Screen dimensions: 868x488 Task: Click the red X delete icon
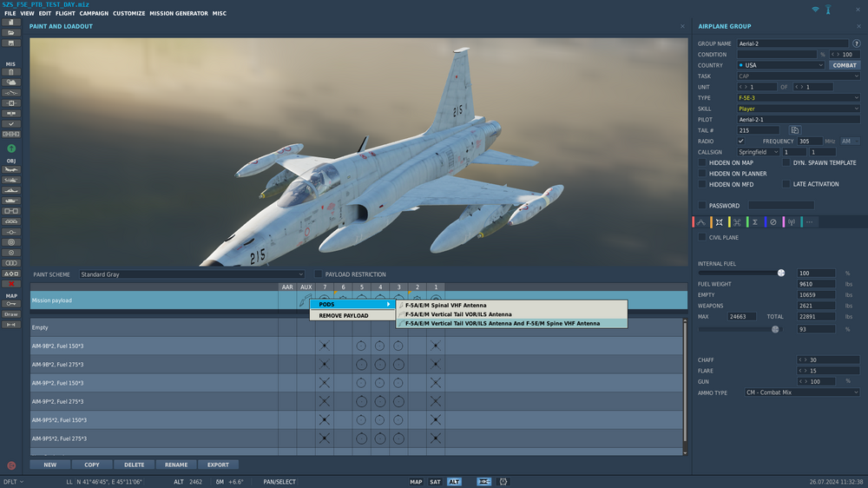[x=10, y=284]
